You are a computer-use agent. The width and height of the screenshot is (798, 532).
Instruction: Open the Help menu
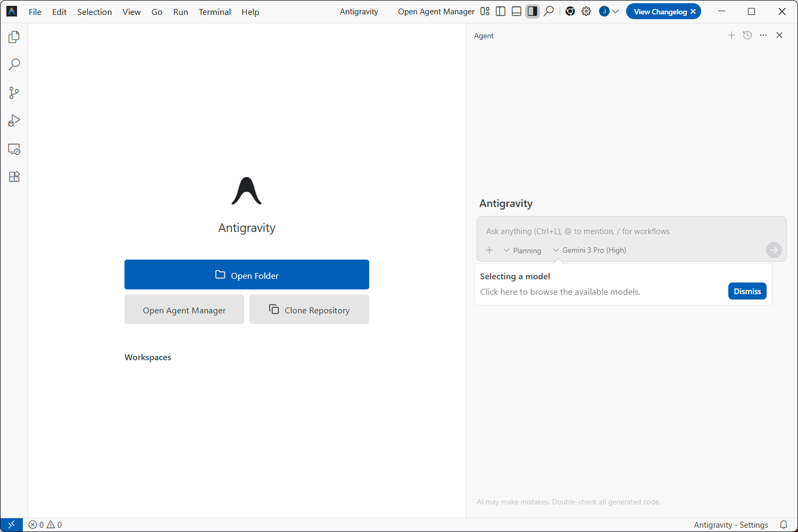[x=250, y=12]
